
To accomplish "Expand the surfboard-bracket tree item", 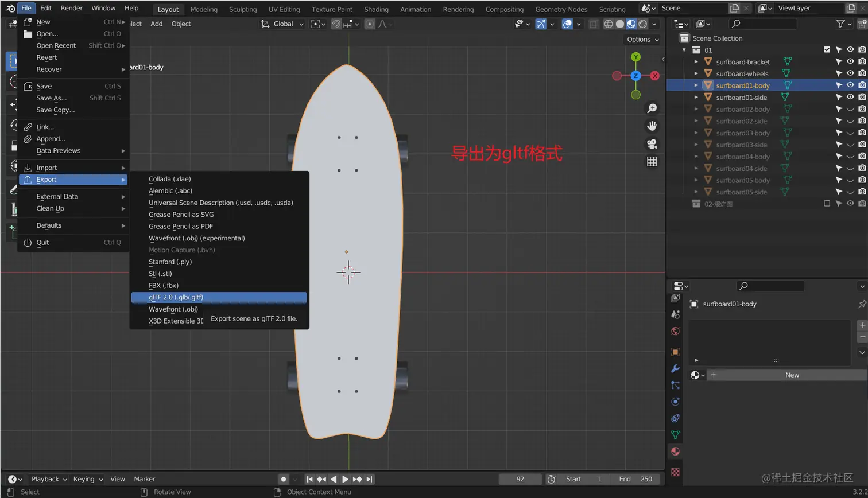I will pyautogui.click(x=696, y=62).
